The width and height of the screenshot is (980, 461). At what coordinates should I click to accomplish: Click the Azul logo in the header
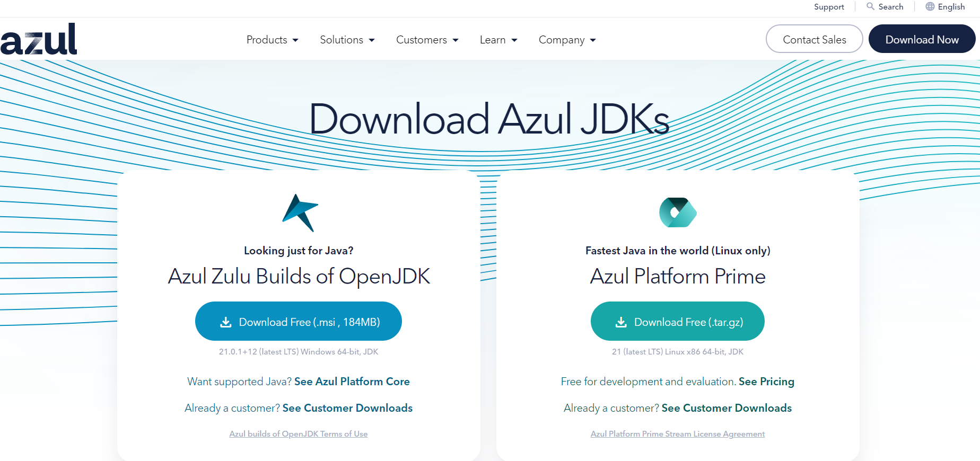[39, 39]
